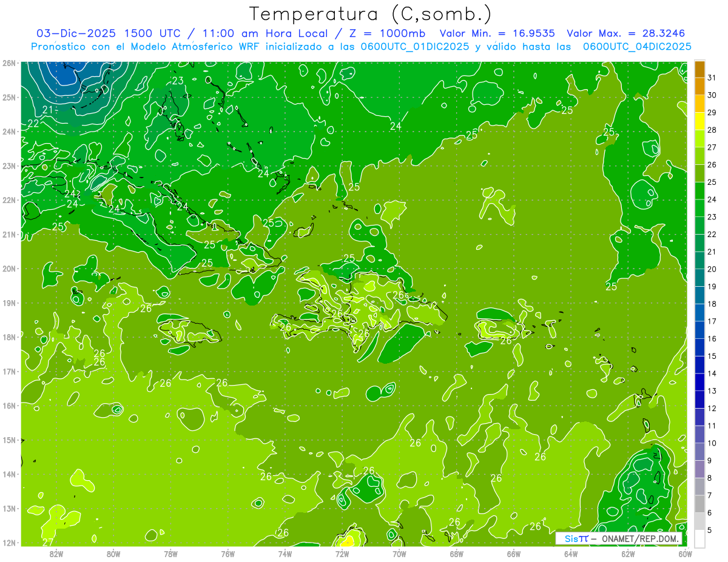Click the '74W' longitude axis label
The width and height of the screenshot is (728, 562).
click(x=285, y=554)
